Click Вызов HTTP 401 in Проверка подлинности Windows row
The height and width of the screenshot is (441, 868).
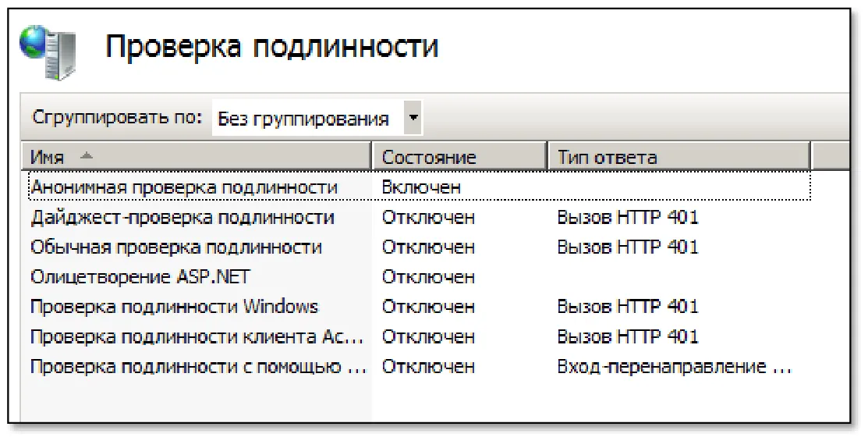pos(628,307)
